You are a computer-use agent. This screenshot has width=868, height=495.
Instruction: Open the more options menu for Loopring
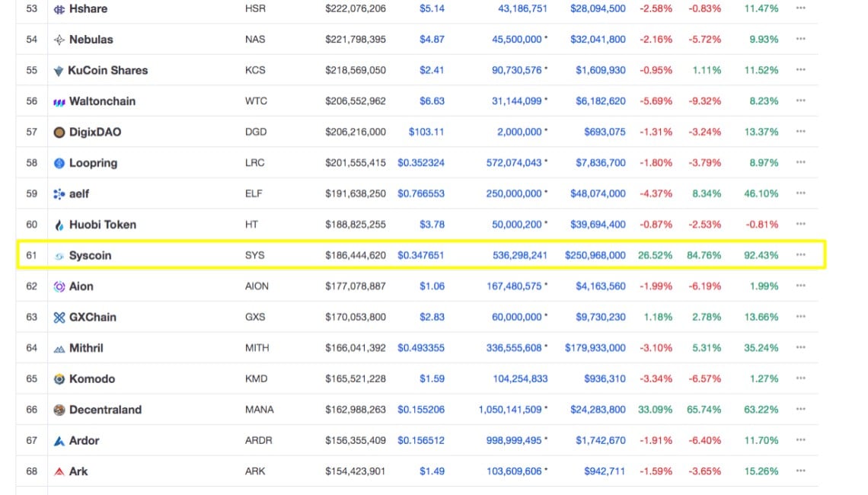pyautogui.click(x=800, y=162)
